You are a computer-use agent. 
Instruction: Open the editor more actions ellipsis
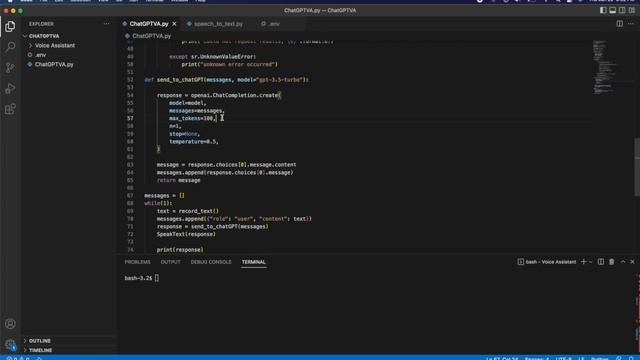click(x=631, y=24)
